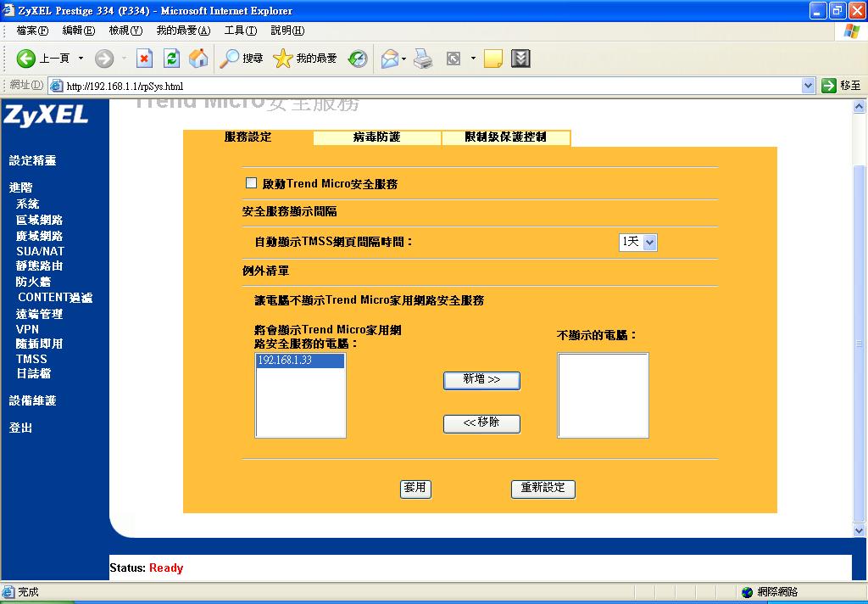
Task: Click the Print icon
Action: tap(423, 59)
